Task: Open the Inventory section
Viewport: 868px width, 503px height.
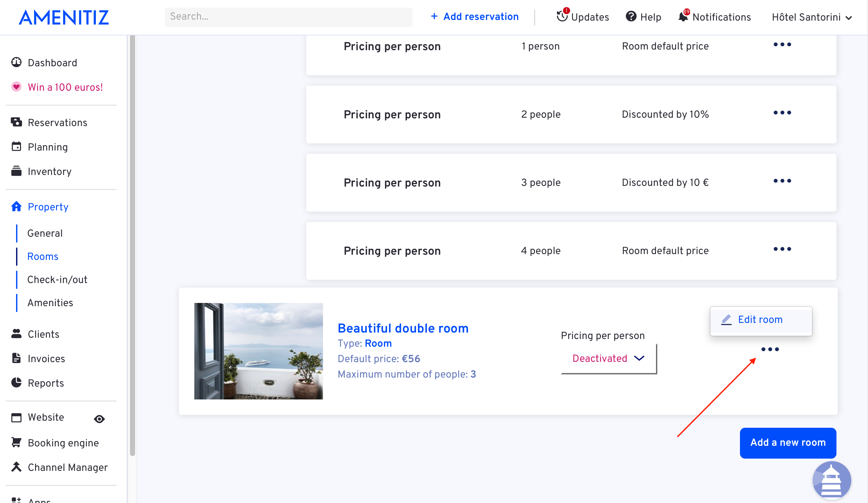Action: (50, 171)
